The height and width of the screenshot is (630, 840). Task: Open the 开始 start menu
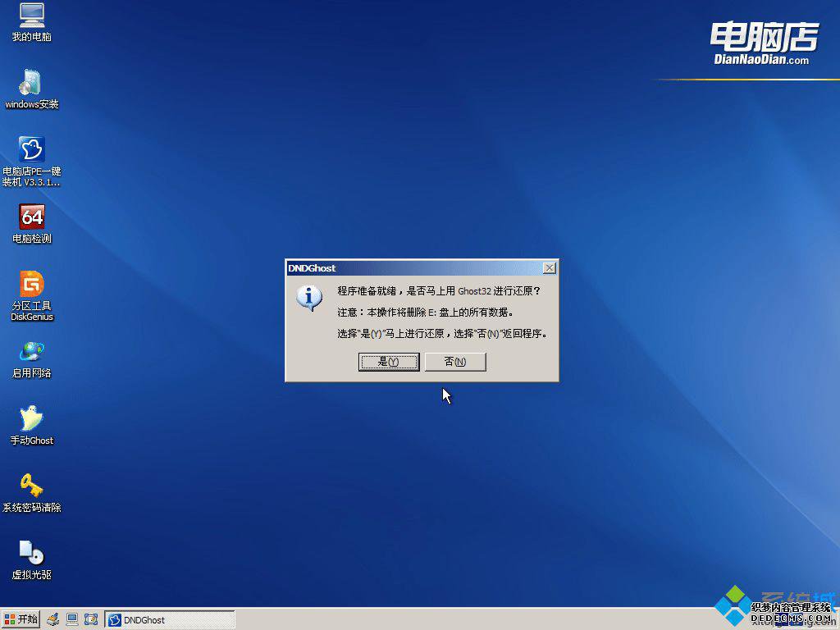[x=21, y=619]
